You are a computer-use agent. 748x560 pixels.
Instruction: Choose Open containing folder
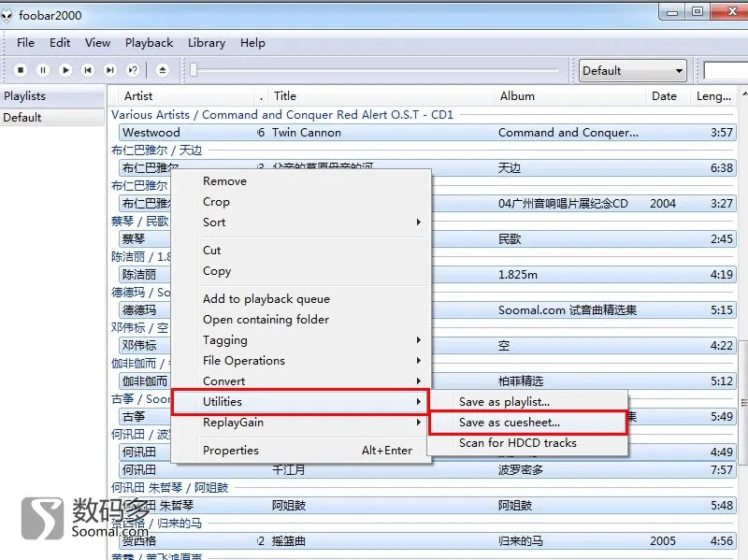[301, 320]
